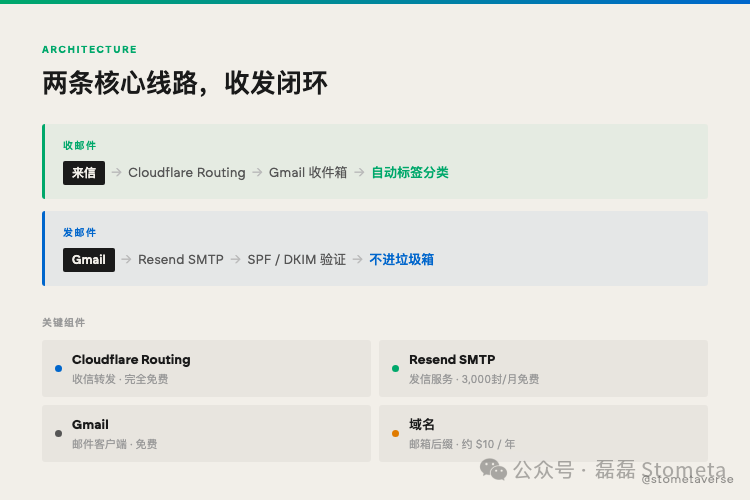Click 邮箱后缀 · 约 $10 / 年 description
Screen dimensions: 750x500
pyautogui.click(x=462, y=444)
